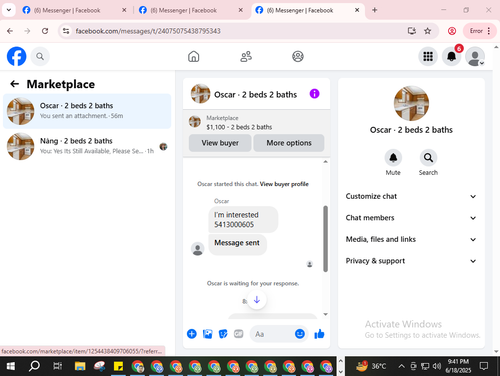Click the Facebook logo icon
The height and width of the screenshot is (376, 500).
(x=16, y=56)
